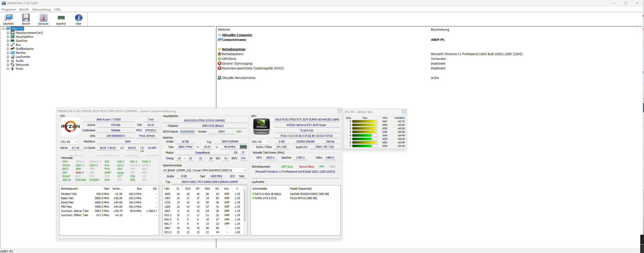Click the HWiNFO64 icon in the title bar
This screenshot has width=644, height=253.
pyautogui.click(x=4, y=3)
